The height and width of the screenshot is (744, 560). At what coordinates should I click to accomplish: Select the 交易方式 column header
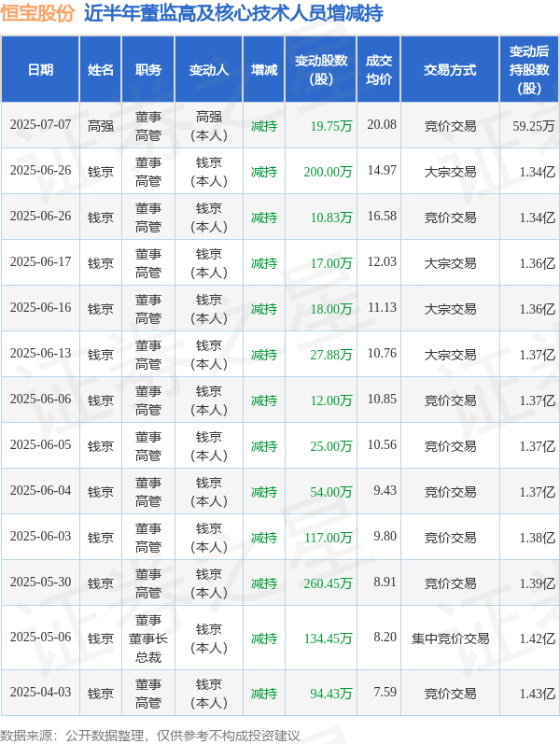[450, 70]
